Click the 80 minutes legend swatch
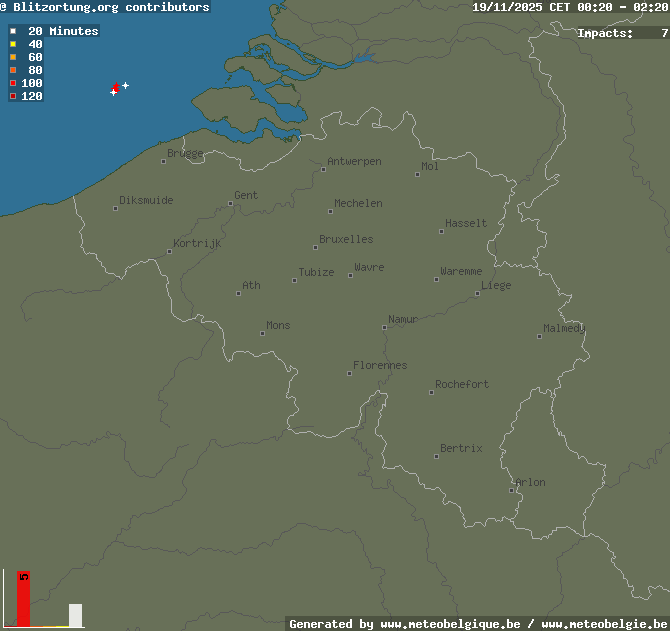The height and width of the screenshot is (631, 670). 13,70
